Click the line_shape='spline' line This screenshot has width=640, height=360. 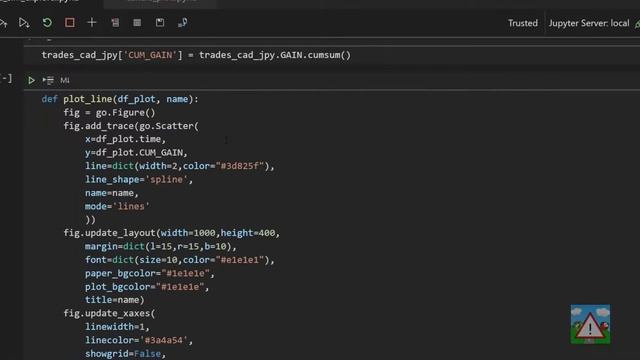pos(139,180)
